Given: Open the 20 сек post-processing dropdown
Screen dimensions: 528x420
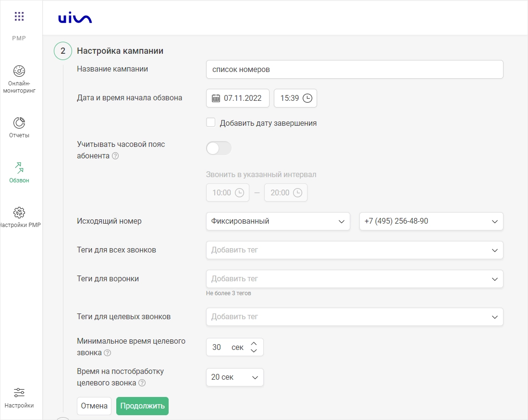Looking at the screenshot, I should click(235, 378).
